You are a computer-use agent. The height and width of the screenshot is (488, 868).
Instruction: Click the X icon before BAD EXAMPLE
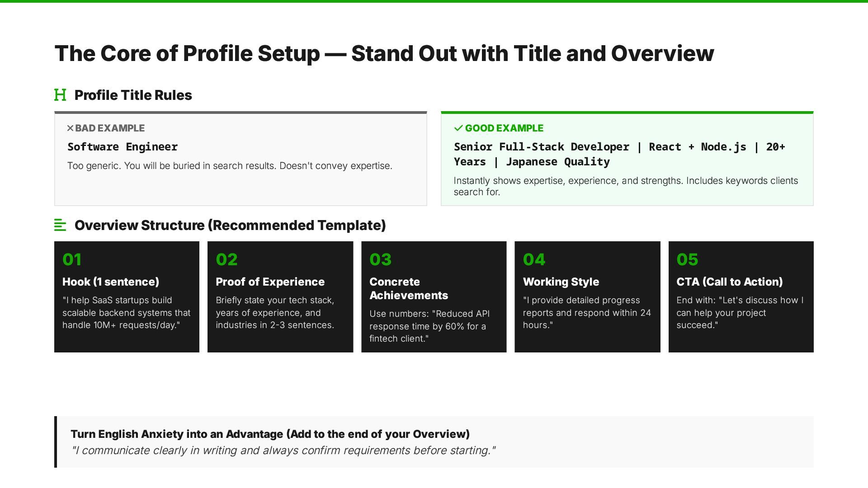(x=70, y=128)
